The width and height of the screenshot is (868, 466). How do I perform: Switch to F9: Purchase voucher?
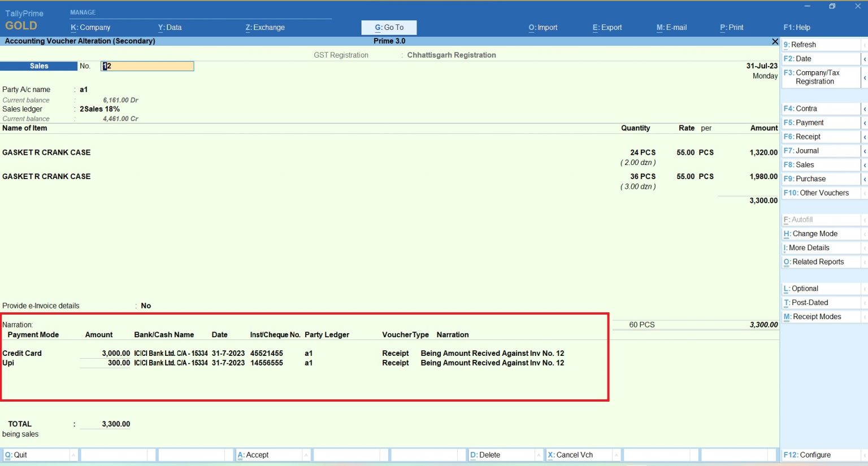(805, 178)
